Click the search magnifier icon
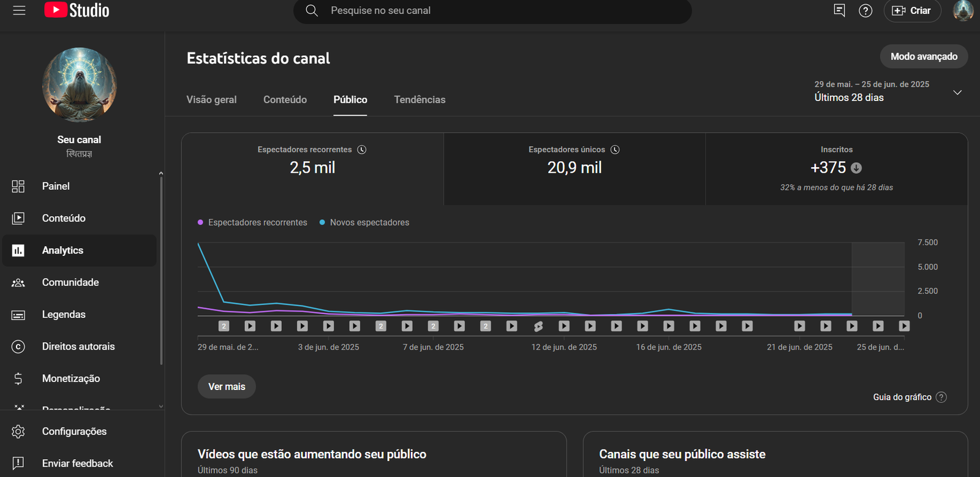The width and height of the screenshot is (980, 477). click(x=312, y=10)
